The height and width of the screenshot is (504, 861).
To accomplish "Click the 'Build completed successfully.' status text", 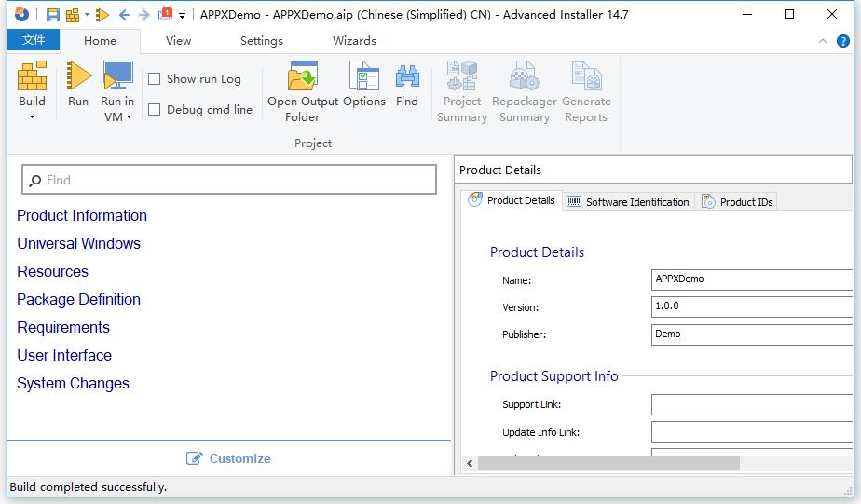I will click(x=88, y=487).
